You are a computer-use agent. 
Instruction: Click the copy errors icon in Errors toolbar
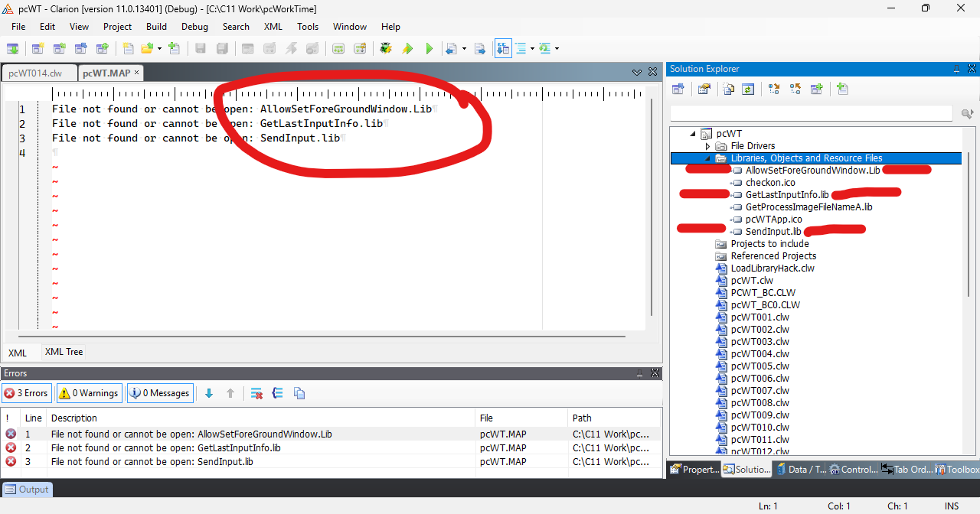coord(299,393)
